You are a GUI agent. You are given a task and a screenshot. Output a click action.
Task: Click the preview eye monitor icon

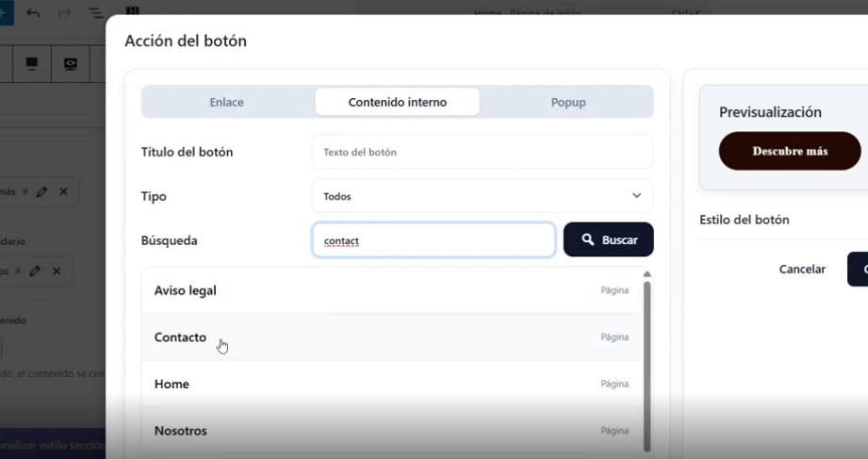[71, 64]
